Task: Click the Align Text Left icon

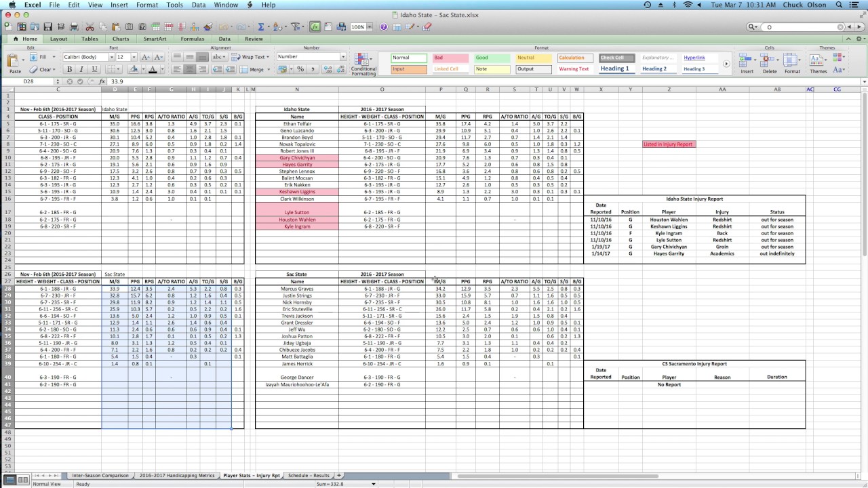Action: (x=177, y=69)
